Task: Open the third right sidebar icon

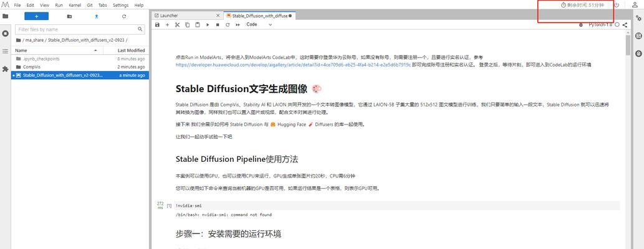Action: click(x=638, y=54)
